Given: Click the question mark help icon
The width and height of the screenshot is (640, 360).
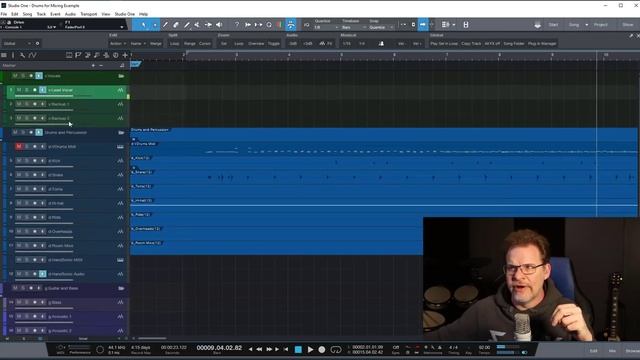Looking at the screenshot, I should tap(237, 25).
